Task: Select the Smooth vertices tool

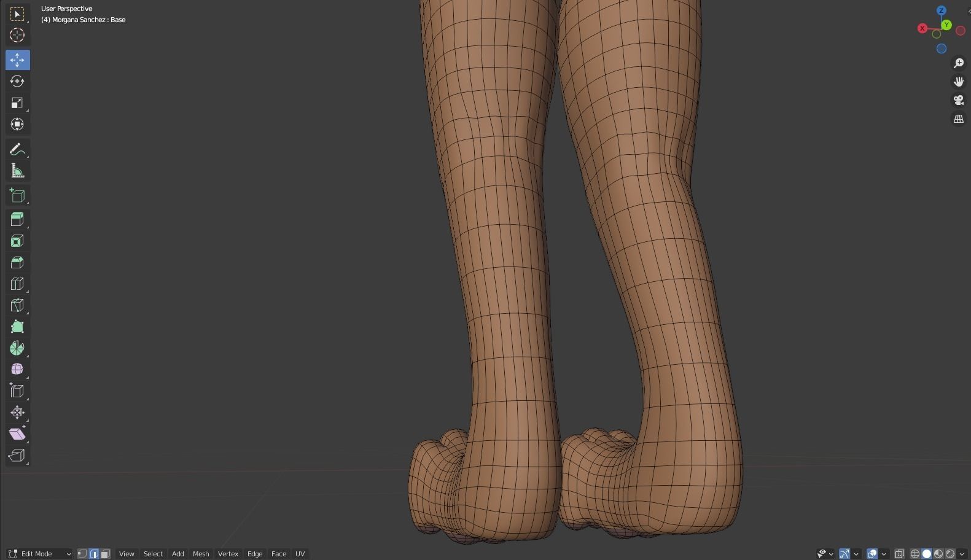Action: pos(17,369)
